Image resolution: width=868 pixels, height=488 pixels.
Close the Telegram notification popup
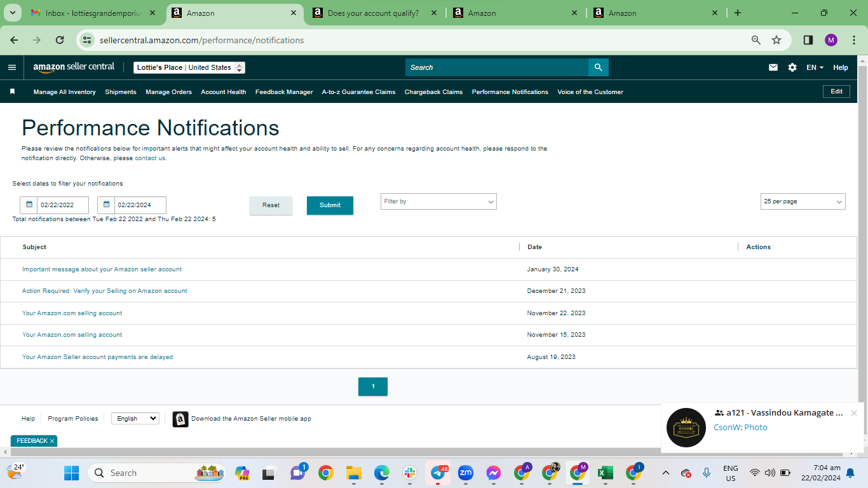click(x=854, y=413)
